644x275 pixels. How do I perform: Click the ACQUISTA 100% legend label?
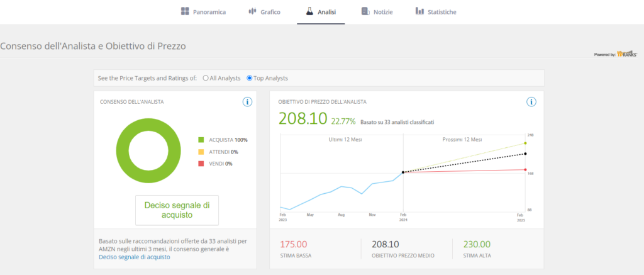click(x=228, y=140)
